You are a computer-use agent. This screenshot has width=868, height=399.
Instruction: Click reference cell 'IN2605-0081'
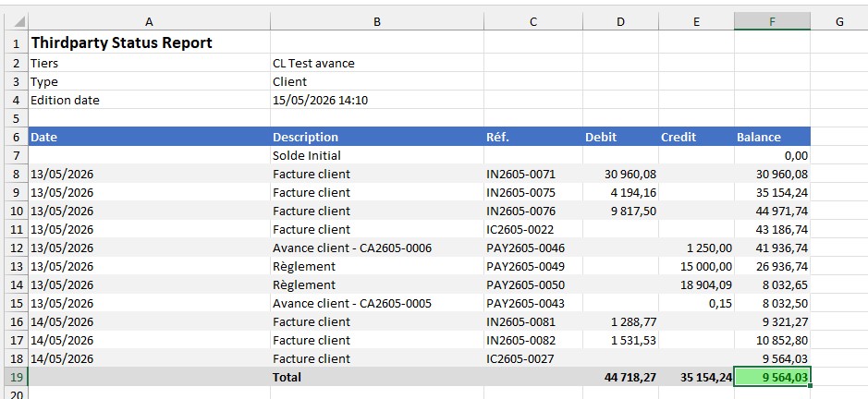tap(533, 321)
